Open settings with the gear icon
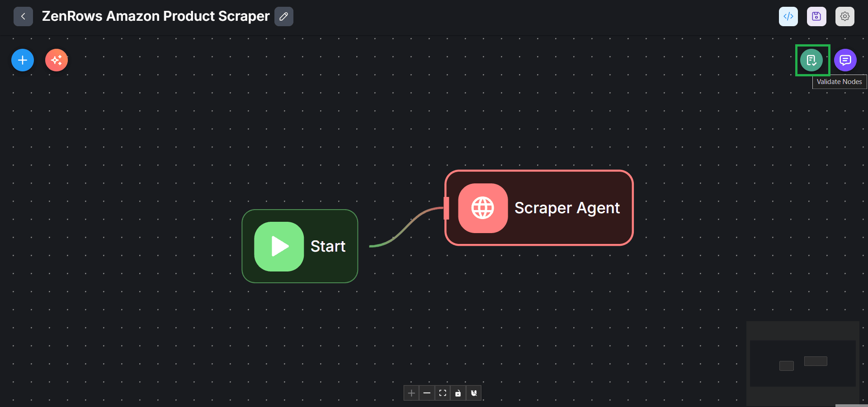The width and height of the screenshot is (868, 407). [x=845, y=17]
